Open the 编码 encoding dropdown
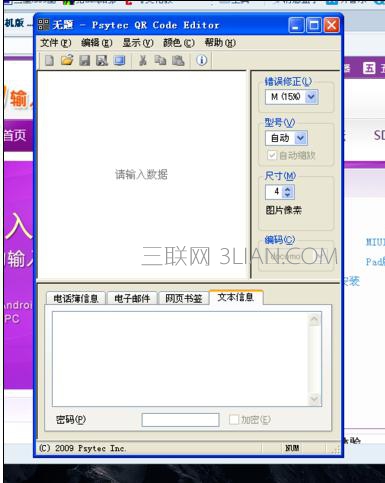This screenshot has width=385, height=483. (296, 257)
